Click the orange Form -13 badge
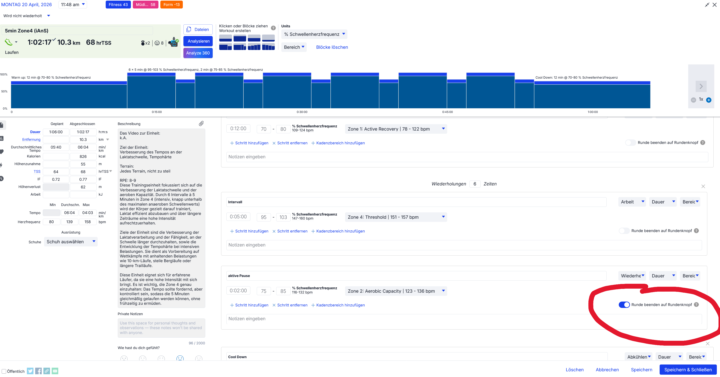 [x=171, y=5]
